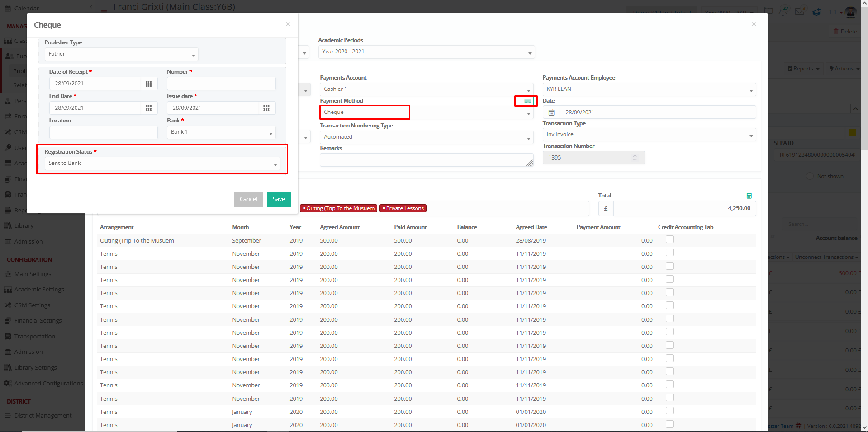Viewport: 868px width, 432px height.
Task: Click the cheque details icon near Payment Method
Action: coord(527,101)
